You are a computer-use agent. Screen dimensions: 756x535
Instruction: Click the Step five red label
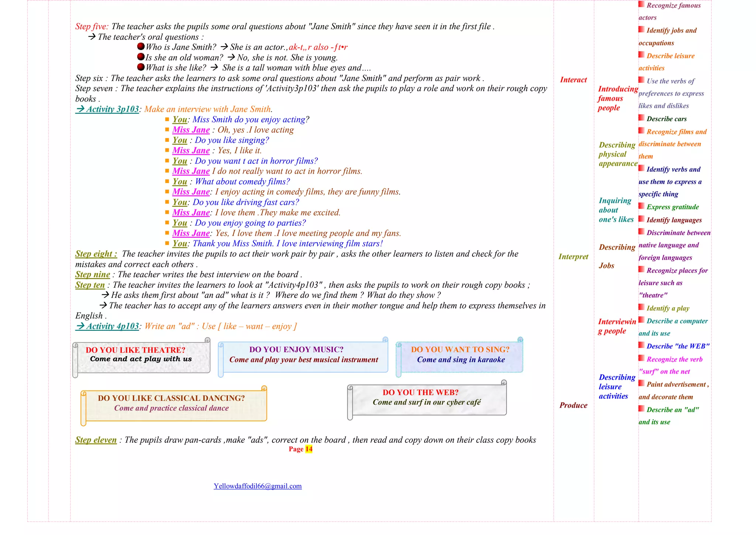click(x=92, y=27)
